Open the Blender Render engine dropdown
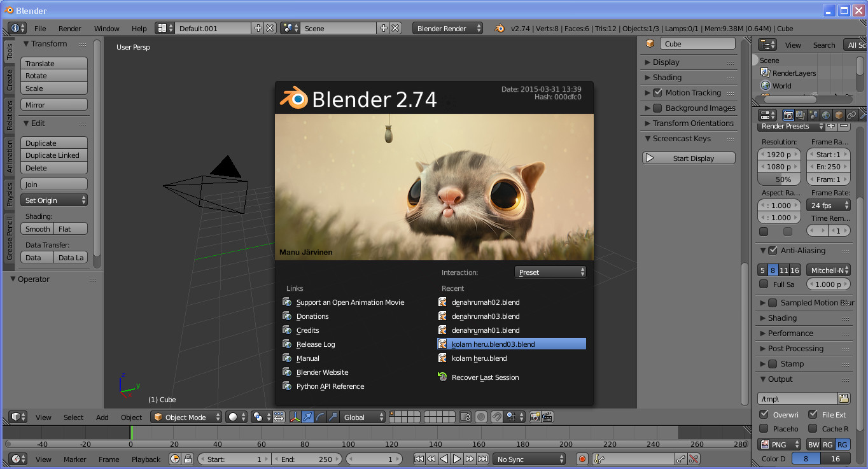This screenshot has height=469, width=868. 448,29
